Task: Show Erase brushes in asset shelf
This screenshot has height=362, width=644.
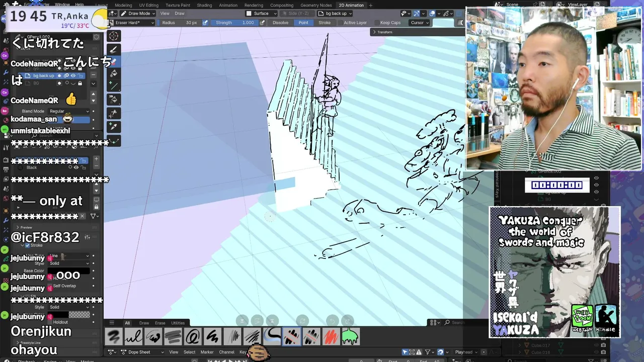Action: point(160,323)
